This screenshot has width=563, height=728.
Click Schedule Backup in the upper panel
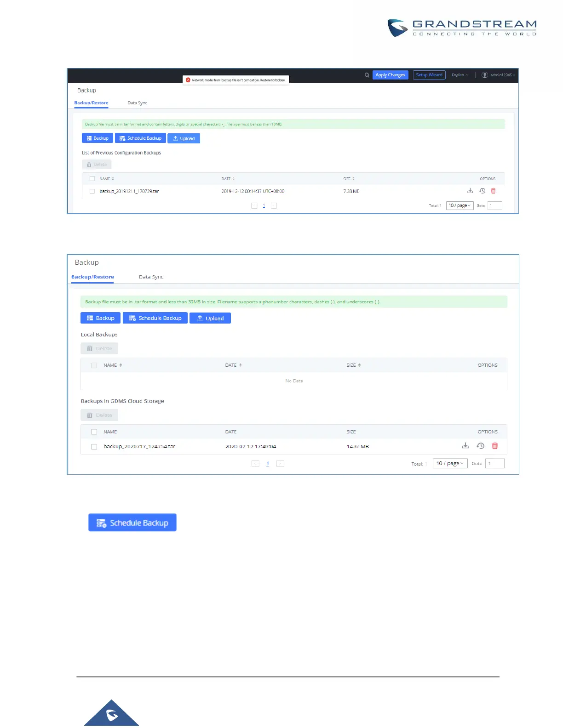tap(140, 138)
